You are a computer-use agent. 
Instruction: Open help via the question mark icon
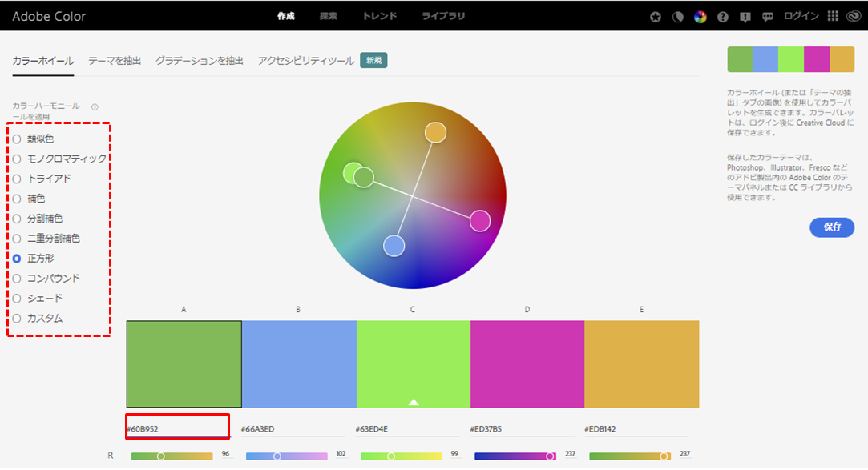(722, 17)
